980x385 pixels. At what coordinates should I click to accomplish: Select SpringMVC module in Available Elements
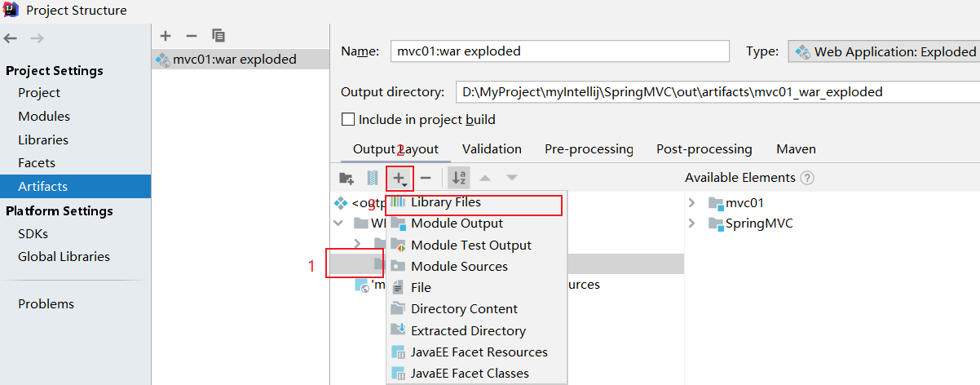(750, 223)
